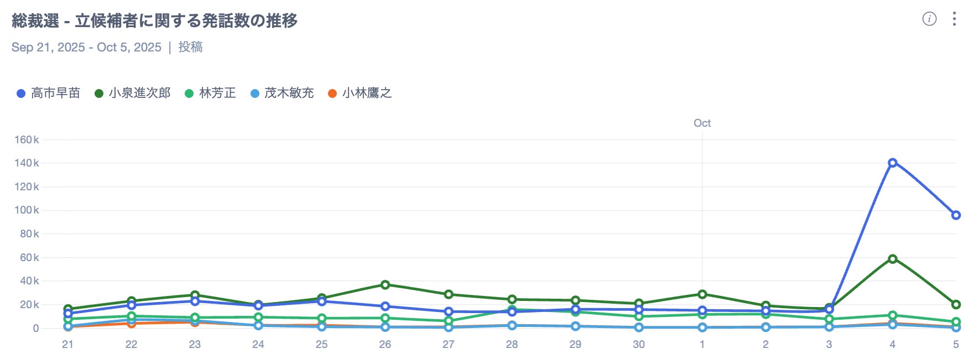
Task: Select 小泉進次郎 peak data point on Oct 4
Action: pyautogui.click(x=892, y=259)
